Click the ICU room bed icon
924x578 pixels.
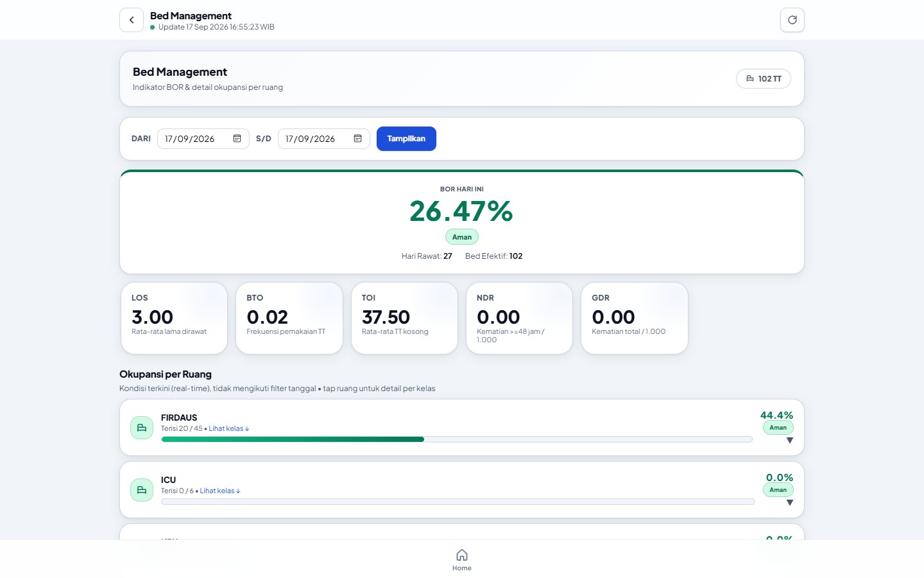tap(142, 490)
